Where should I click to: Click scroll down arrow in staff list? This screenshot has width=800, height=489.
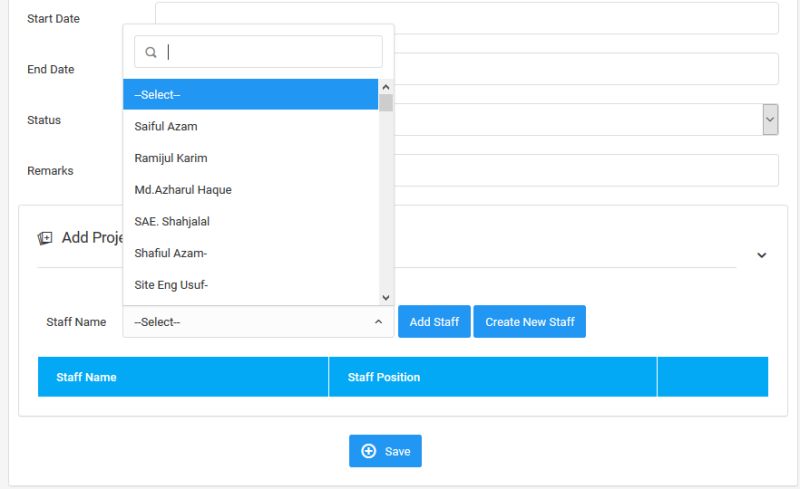click(386, 297)
